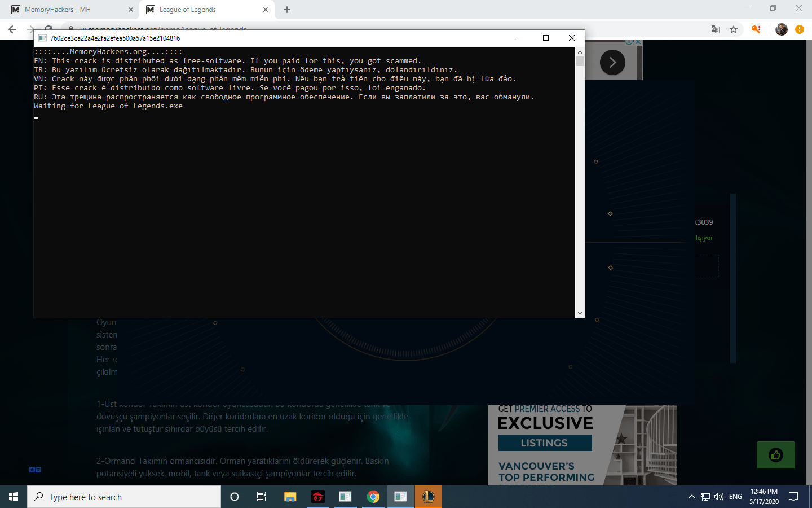Click the MemoryHackers.org header line in console

click(x=108, y=52)
